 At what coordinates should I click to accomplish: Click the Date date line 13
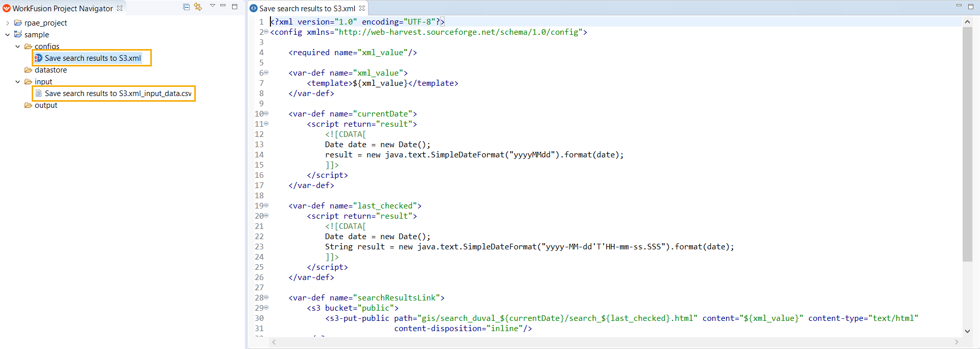(x=378, y=144)
